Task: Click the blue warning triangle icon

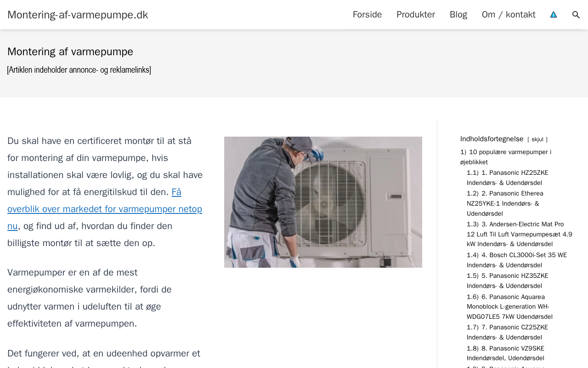Action: (x=554, y=15)
